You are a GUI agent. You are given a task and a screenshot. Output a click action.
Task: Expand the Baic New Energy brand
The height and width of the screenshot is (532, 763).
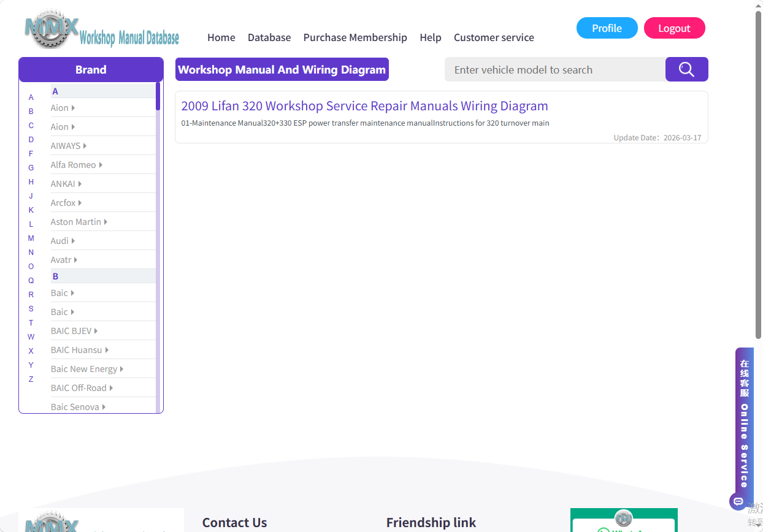point(87,369)
